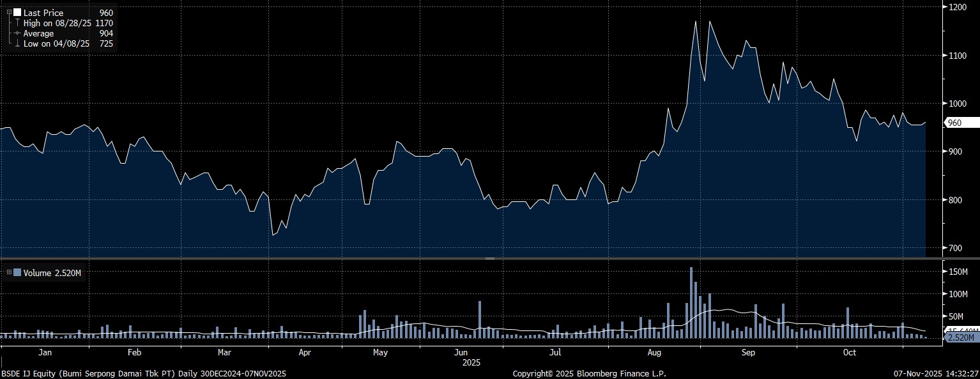Viewport: 980px width, 379px height.
Task: Click the white Last Price color swatch
Action: point(17,13)
